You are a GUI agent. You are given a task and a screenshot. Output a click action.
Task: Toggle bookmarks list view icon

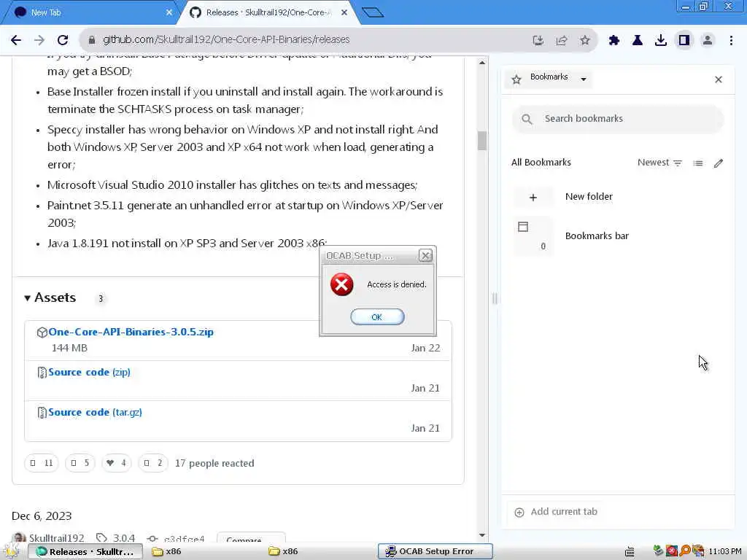698,163
